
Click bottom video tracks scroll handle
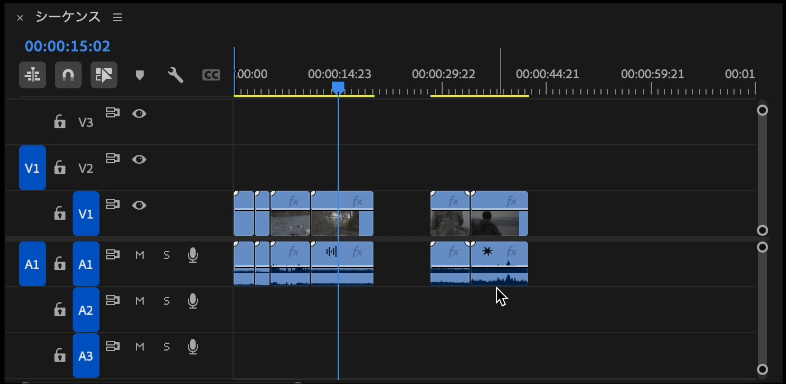point(762,231)
